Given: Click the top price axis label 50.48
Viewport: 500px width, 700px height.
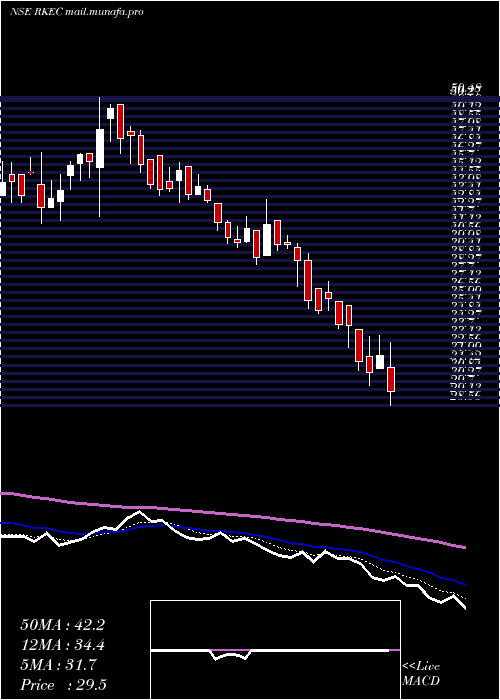Looking at the screenshot, I should (x=466, y=88).
